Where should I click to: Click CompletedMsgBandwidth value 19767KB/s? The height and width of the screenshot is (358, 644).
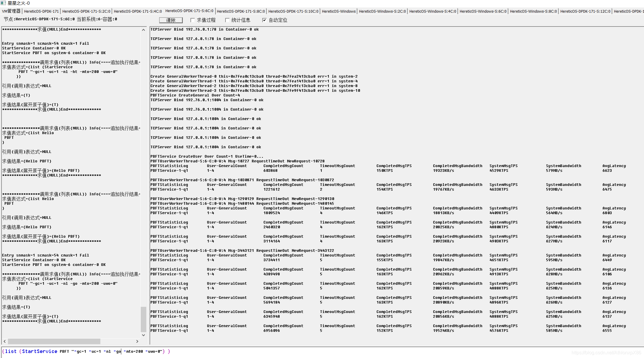(x=443, y=189)
